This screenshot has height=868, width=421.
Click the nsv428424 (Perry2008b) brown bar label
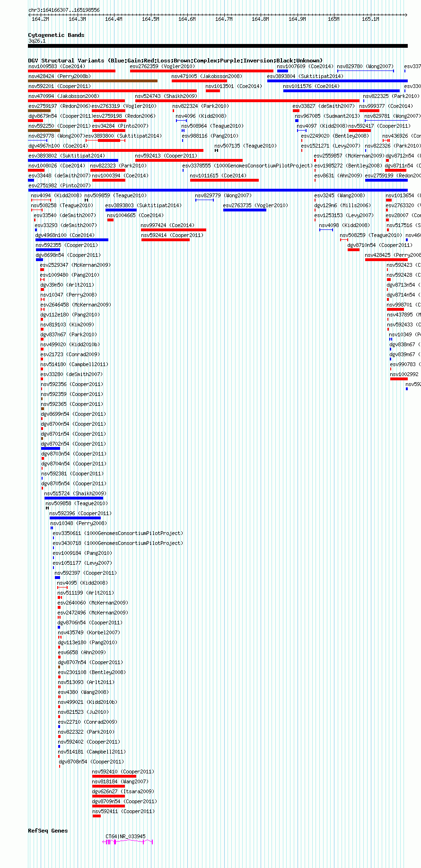tap(60, 76)
